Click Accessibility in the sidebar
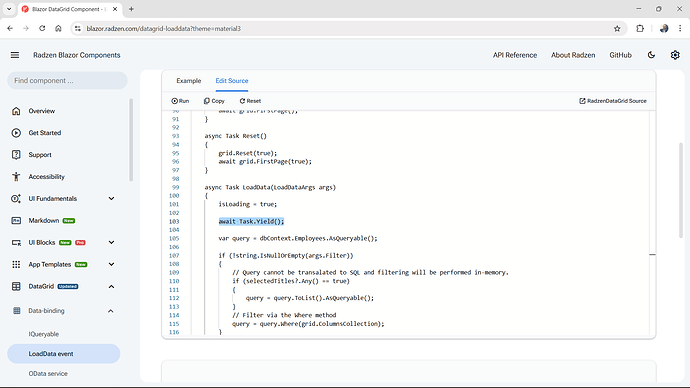Image resolution: width=690 pixels, height=388 pixels. [x=47, y=177]
